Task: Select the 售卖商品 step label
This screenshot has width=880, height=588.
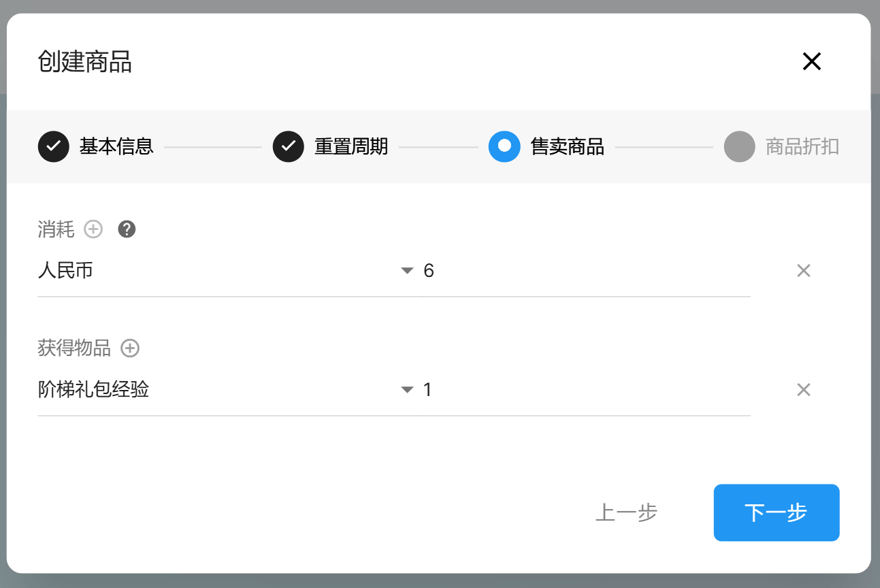Action: pos(567,146)
